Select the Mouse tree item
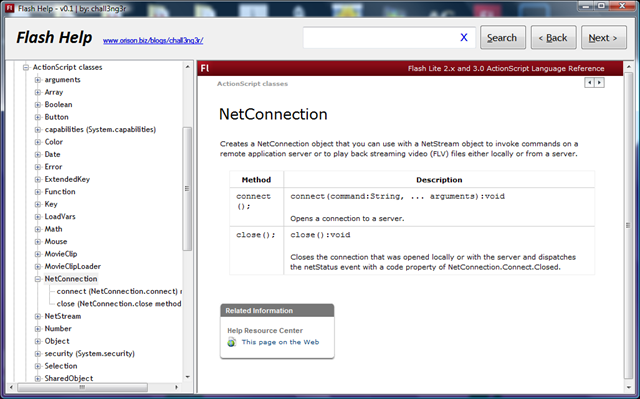This screenshot has height=399, width=640. [x=56, y=241]
